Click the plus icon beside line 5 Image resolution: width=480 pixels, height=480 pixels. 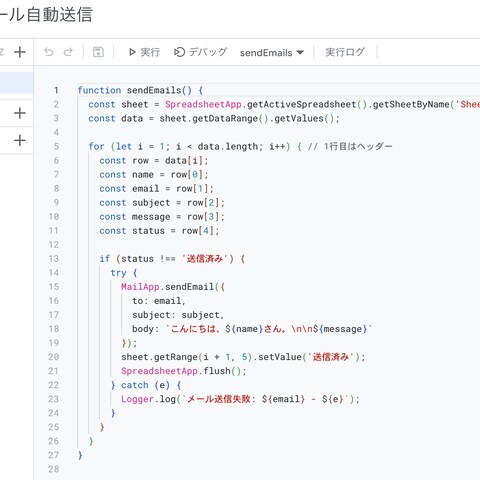pos(20,140)
